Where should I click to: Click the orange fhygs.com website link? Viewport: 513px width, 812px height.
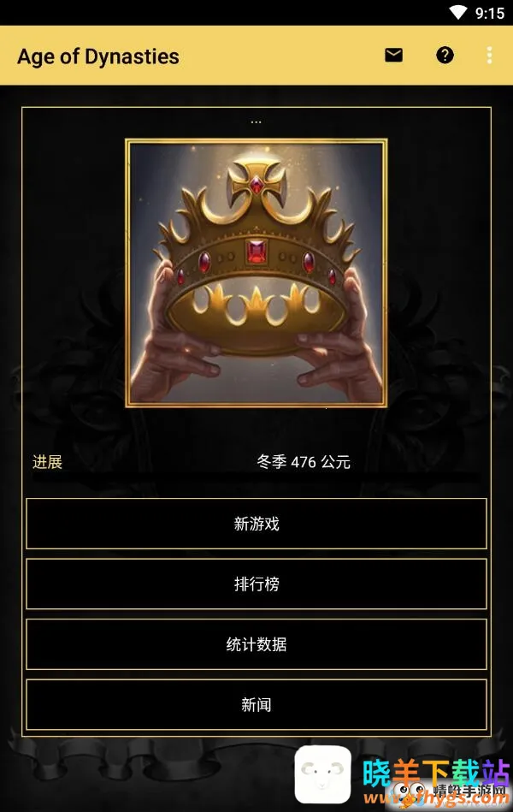[436, 798]
